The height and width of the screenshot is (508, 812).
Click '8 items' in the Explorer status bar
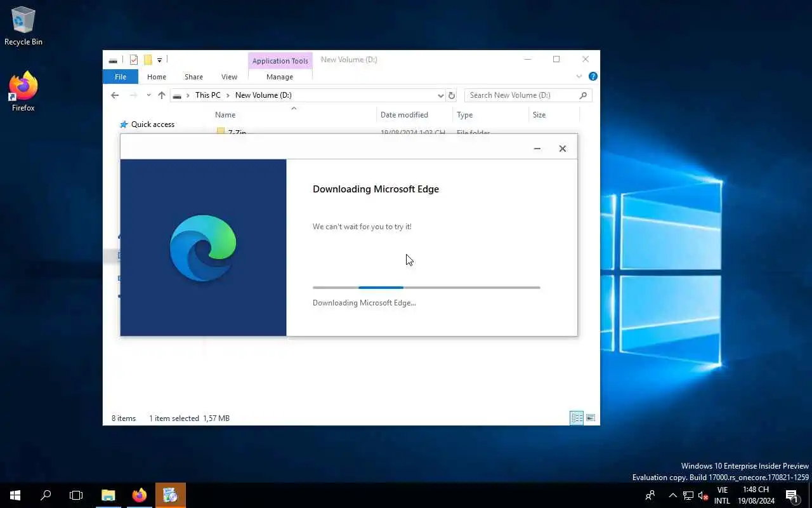(x=124, y=418)
